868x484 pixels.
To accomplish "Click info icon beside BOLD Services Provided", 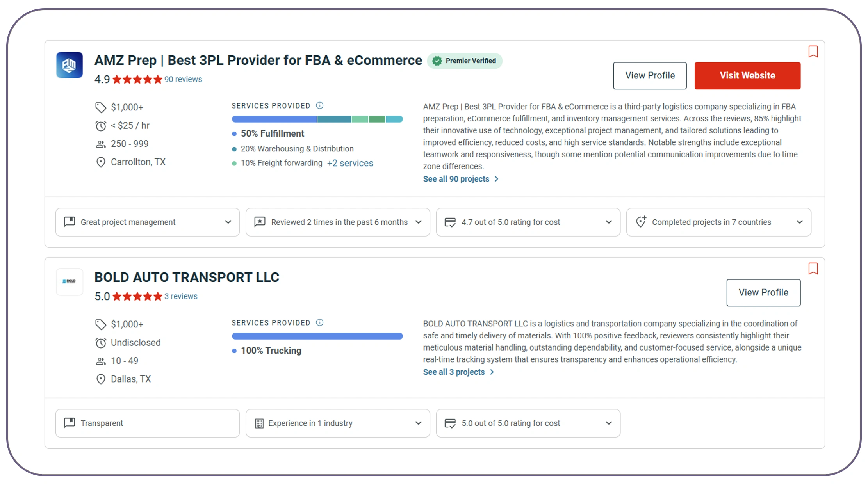I will [x=320, y=322].
